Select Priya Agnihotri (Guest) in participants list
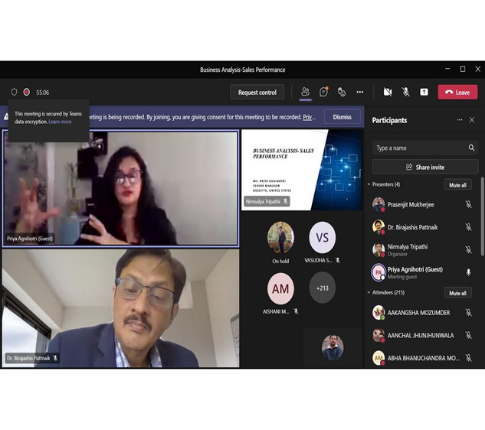485x430 pixels. click(423, 272)
